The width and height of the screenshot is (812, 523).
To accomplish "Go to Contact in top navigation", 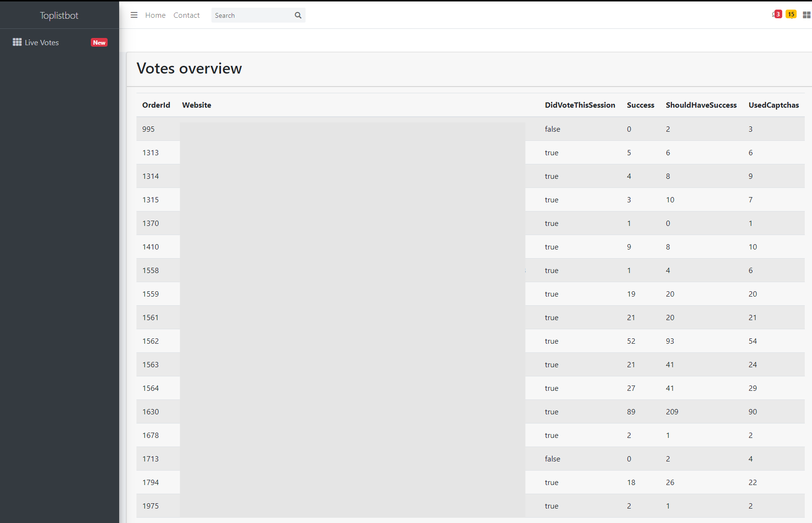I will [x=186, y=15].
